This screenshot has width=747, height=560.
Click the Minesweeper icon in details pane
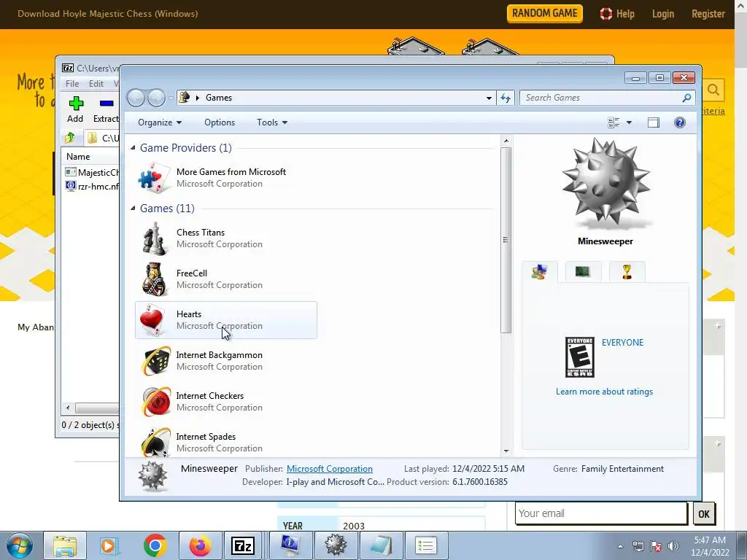[x=152, y=475]
